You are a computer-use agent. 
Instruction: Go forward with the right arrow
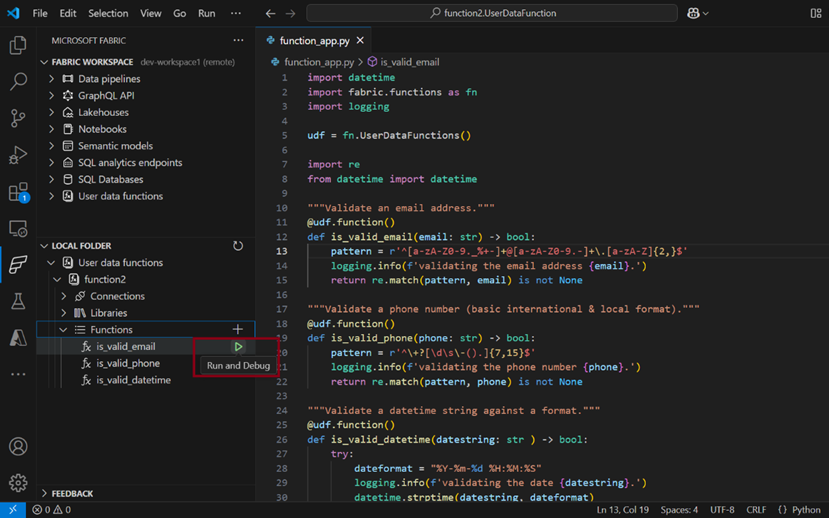pyautogui.click(x=290, y=13)
